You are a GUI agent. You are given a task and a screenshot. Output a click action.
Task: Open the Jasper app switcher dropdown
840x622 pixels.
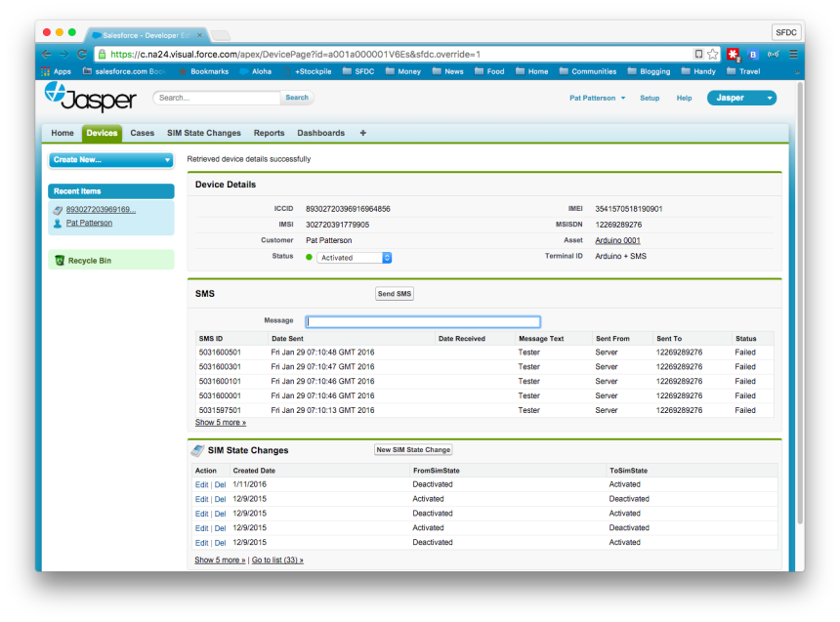coord(741,98)
